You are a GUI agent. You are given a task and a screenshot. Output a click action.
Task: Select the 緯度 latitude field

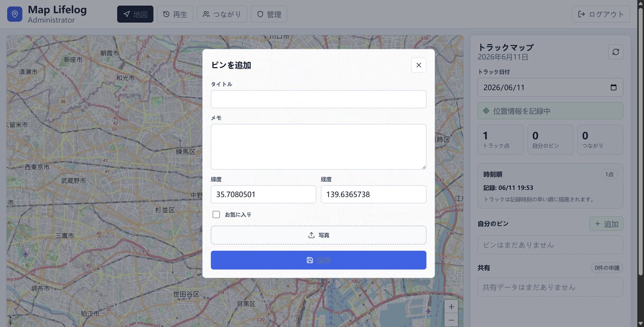[263, 194]
